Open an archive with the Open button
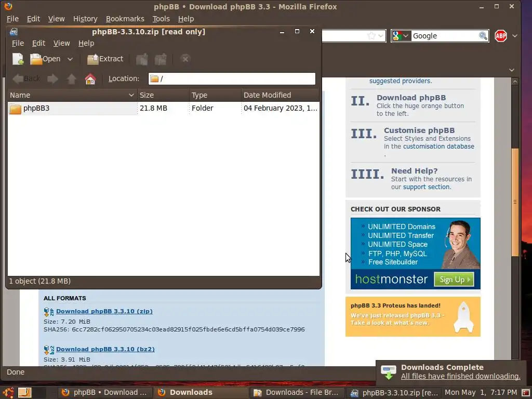 coord(45,59)
